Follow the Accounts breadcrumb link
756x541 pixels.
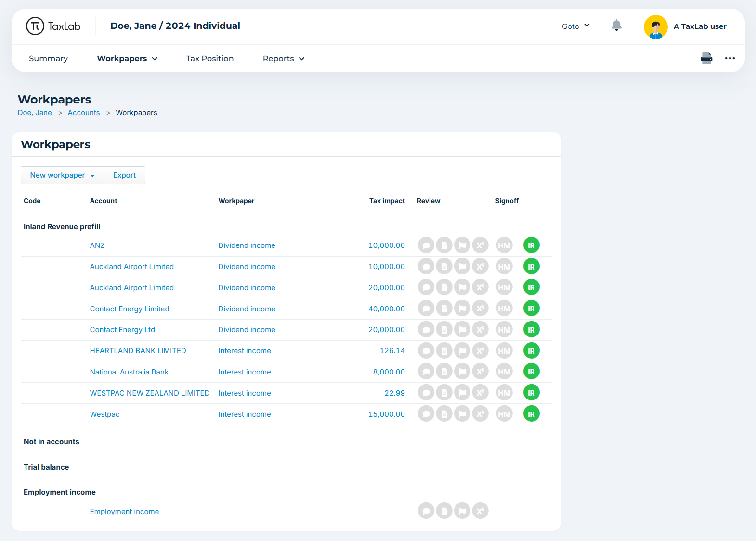pos(84,113)
